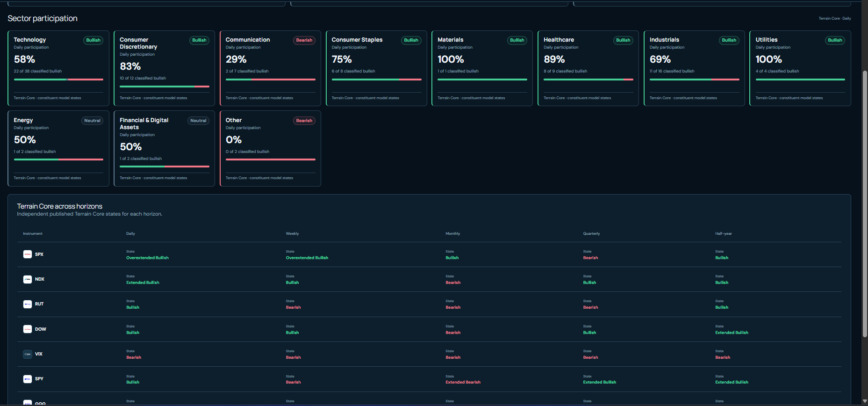868x406 pixels.
Task: Click DOW half-year Extended Bullish state
Action: pos(732,333)
